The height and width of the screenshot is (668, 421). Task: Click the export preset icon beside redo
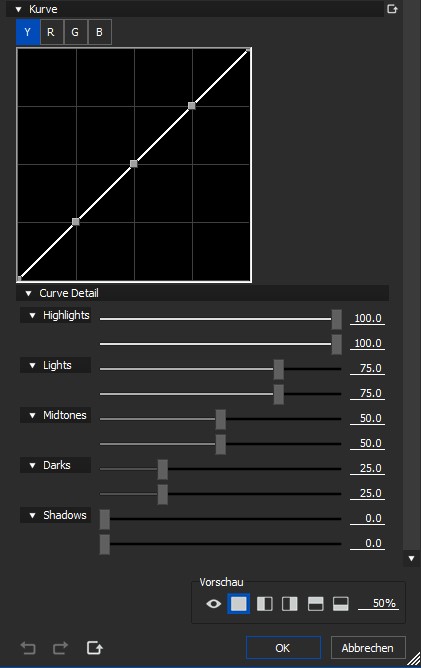pos(95,648)
